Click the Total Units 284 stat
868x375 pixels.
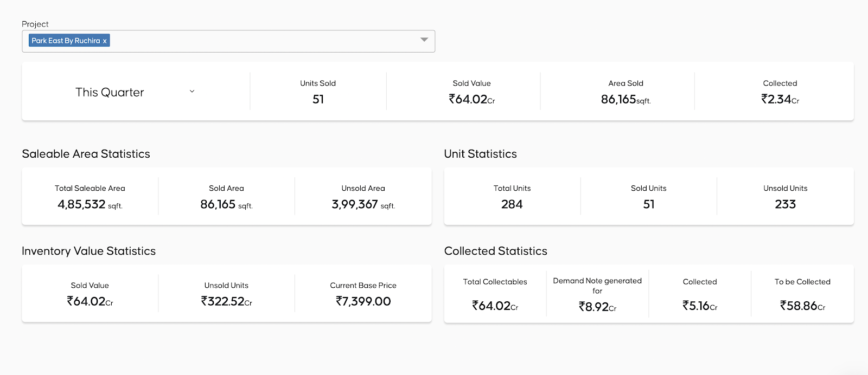(512, 204)
